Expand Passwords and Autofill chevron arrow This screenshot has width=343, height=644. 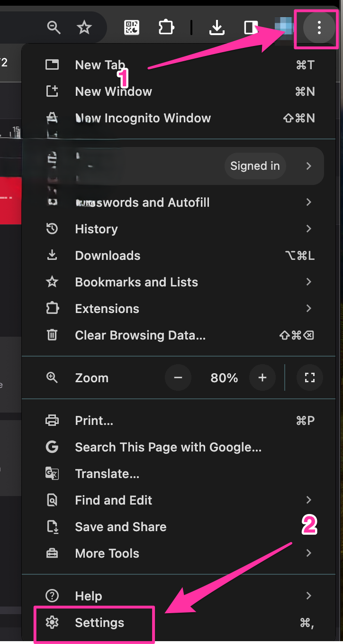pos(309,202)
